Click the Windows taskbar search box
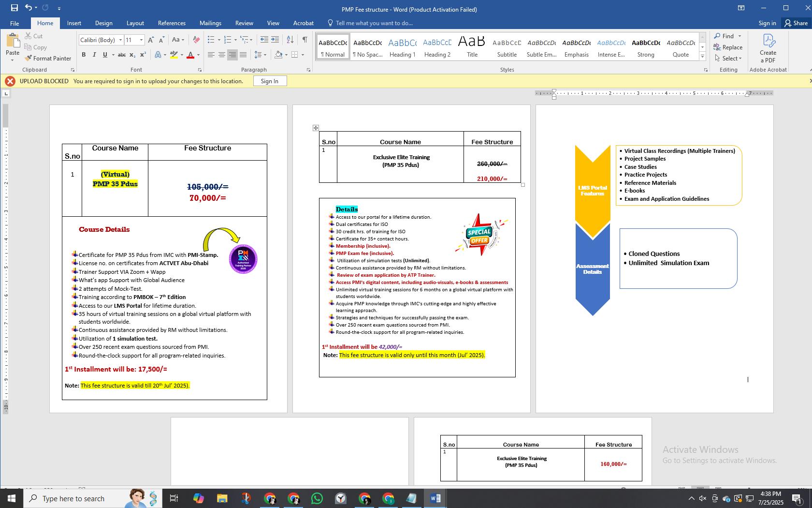The image size is (812, 508). [93, 498]
